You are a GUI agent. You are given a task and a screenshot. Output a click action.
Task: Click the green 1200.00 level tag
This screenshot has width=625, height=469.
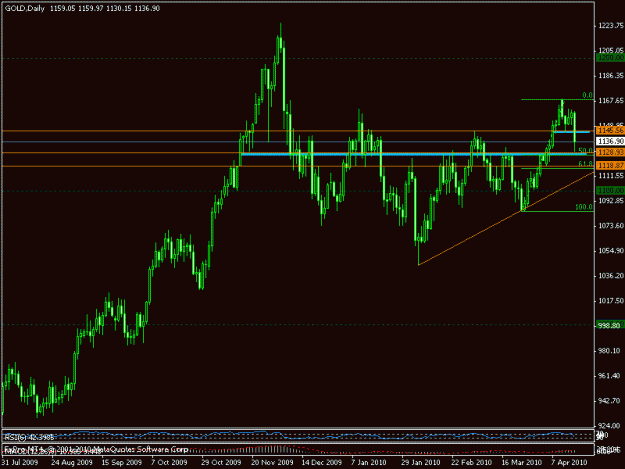(610, 58)
